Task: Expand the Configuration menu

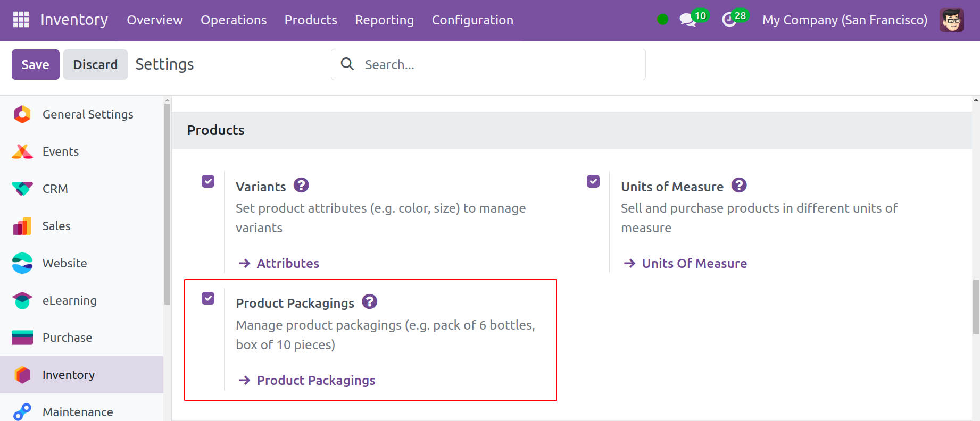Action: (x=472, y=20)
